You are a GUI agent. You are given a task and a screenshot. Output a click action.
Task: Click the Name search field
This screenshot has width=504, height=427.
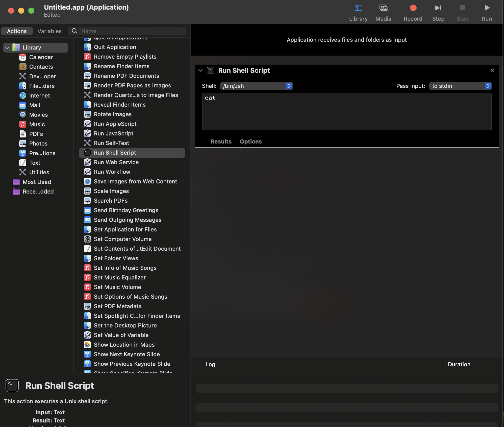131,31
